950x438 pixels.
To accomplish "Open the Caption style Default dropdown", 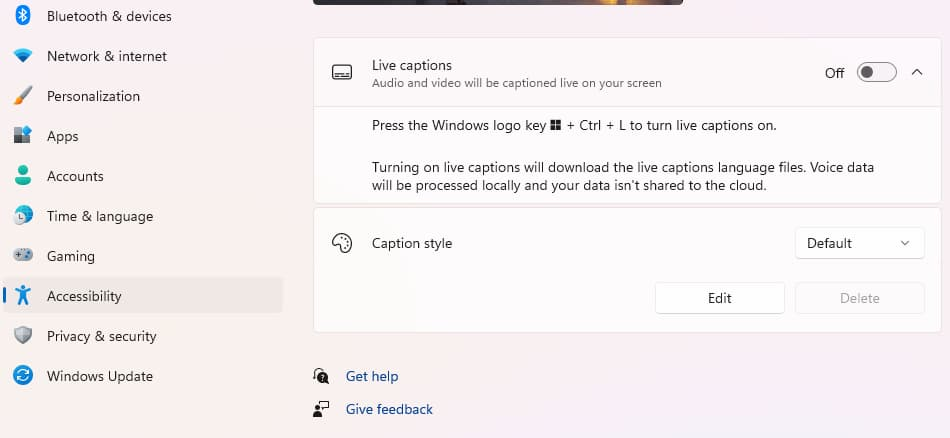I will tap(859, 243).
